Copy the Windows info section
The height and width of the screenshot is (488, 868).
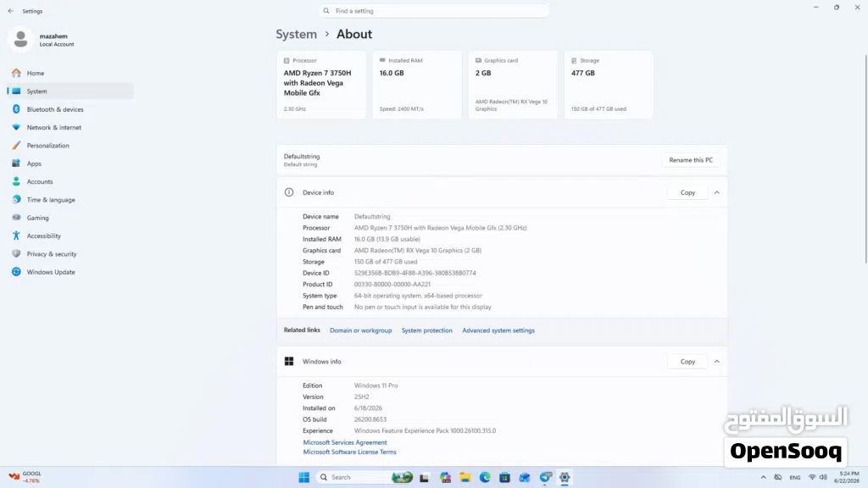pyautogui.click(x=687, y=361)
